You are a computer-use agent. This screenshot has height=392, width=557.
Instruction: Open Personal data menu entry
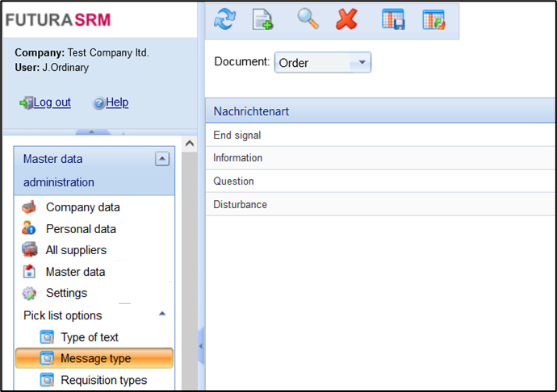[x=81, y=229]
